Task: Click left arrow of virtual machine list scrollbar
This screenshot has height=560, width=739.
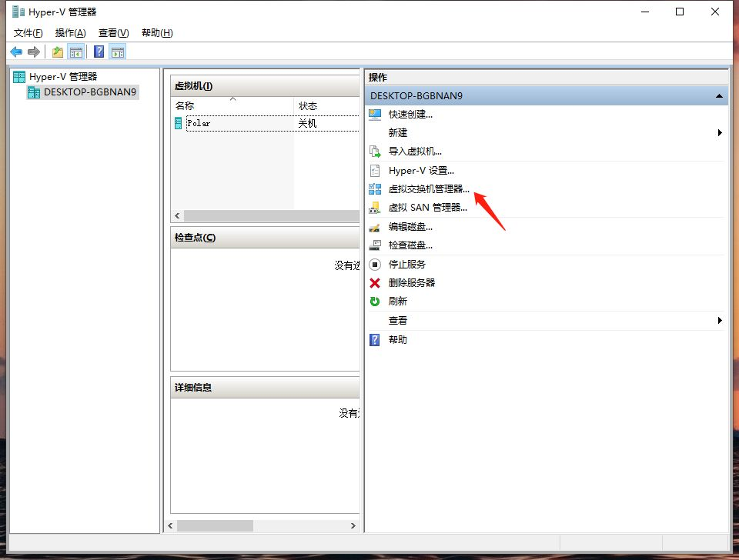Action: tap(177, 216)
